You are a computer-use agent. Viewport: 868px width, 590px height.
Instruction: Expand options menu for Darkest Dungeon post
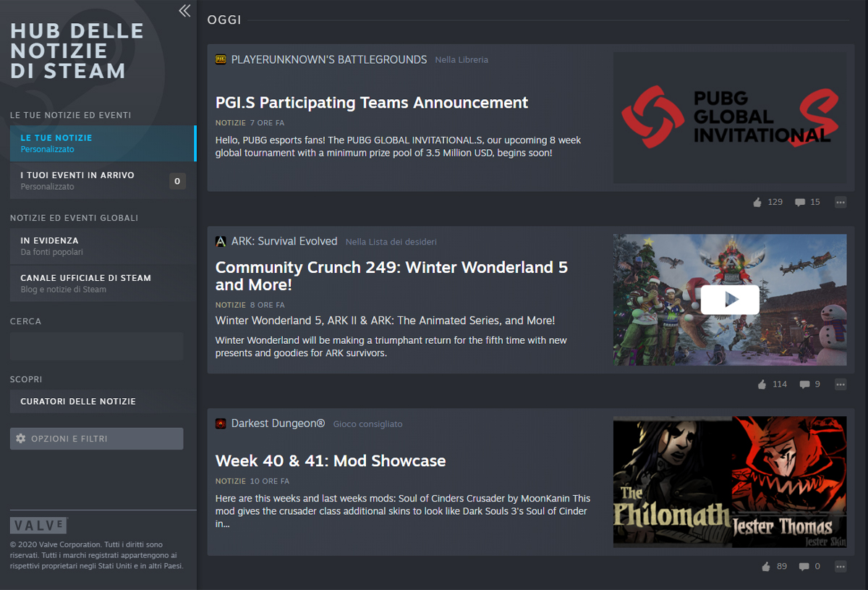(840, 567)
